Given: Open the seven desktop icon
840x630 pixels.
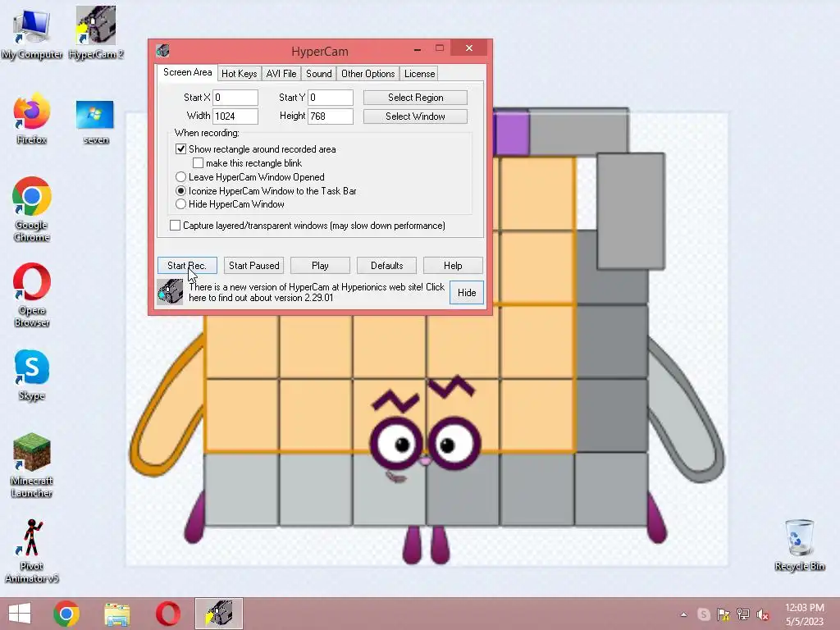Looking at the screenshot, I should (95, 122).
